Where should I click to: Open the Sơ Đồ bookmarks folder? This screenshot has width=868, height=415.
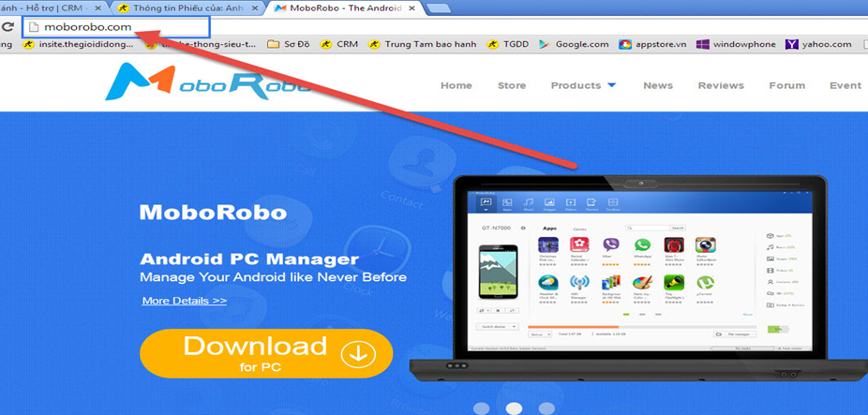click(x=289, y=44)
